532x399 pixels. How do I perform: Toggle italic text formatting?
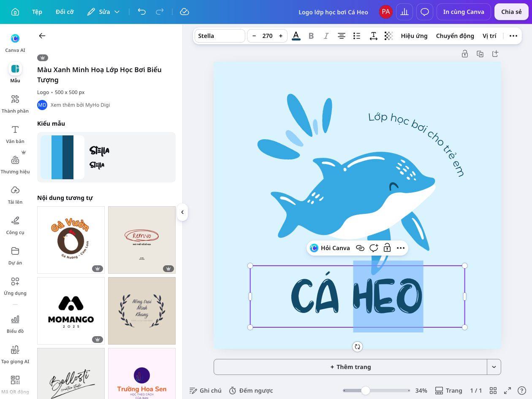coord(326,36)
